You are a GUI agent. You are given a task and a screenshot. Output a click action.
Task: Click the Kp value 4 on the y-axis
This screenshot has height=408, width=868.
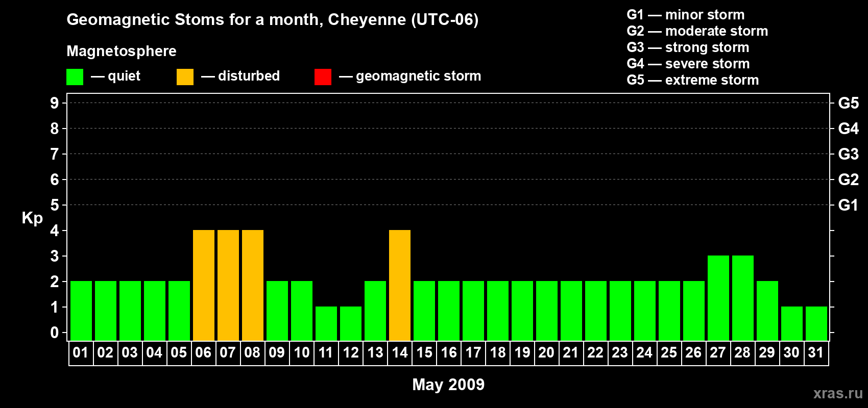pyautogui.click(x=55, y=231)
